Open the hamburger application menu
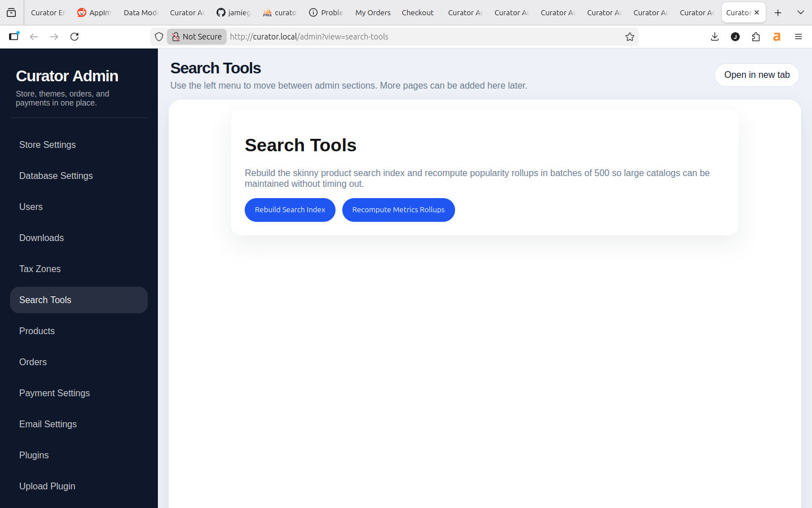This screenshot has height=508, width=812. [x=798, y=37]
